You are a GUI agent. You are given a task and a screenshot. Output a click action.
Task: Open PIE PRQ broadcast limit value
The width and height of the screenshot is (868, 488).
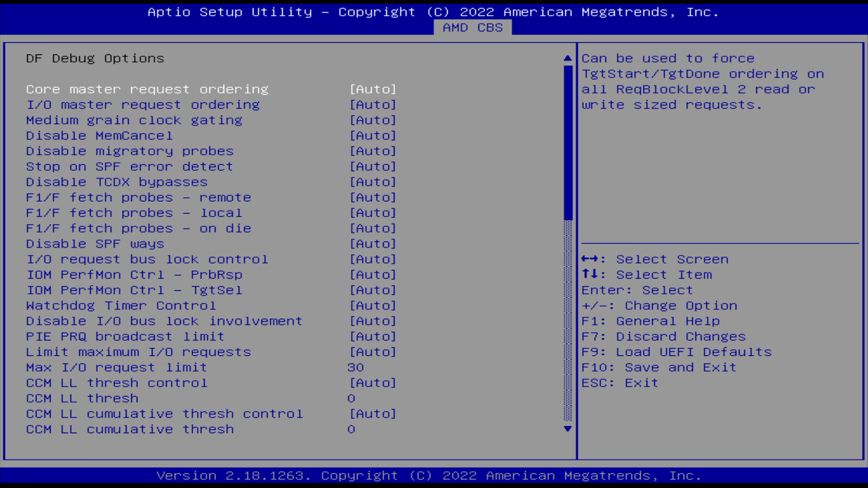pos(373,337)
